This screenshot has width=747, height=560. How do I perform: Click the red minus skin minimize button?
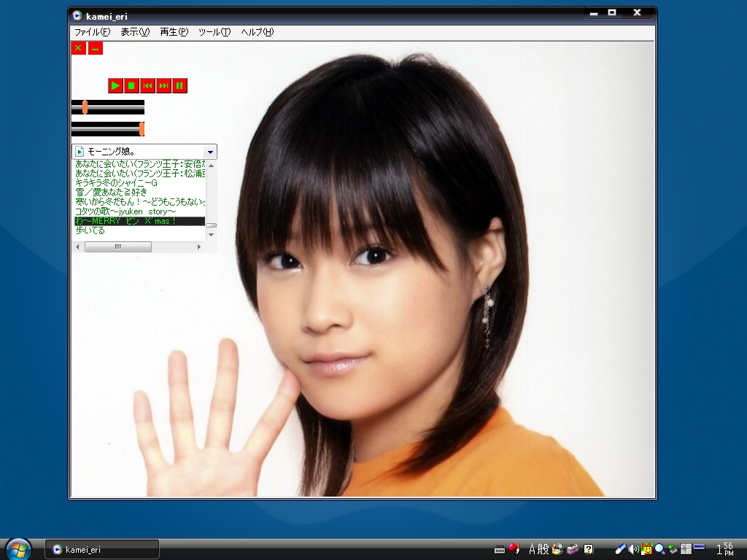pyautogui.click(x=96, y=48)
